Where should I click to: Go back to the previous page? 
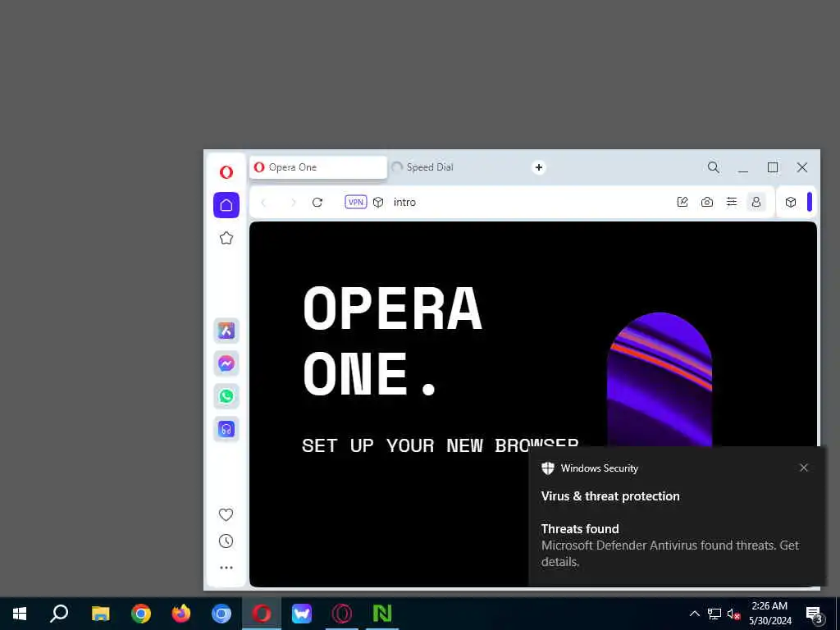click(263, 202)
